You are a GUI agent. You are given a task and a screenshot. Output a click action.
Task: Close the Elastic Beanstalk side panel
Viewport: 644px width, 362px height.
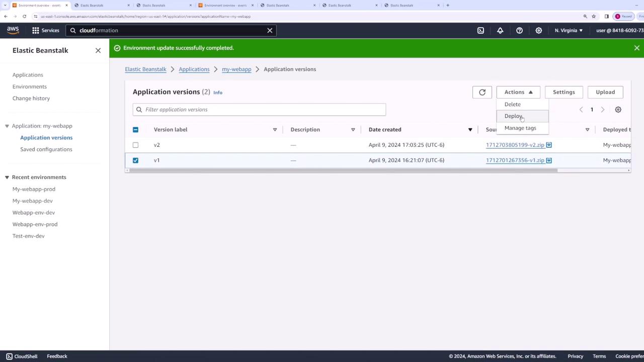point(98,50)
